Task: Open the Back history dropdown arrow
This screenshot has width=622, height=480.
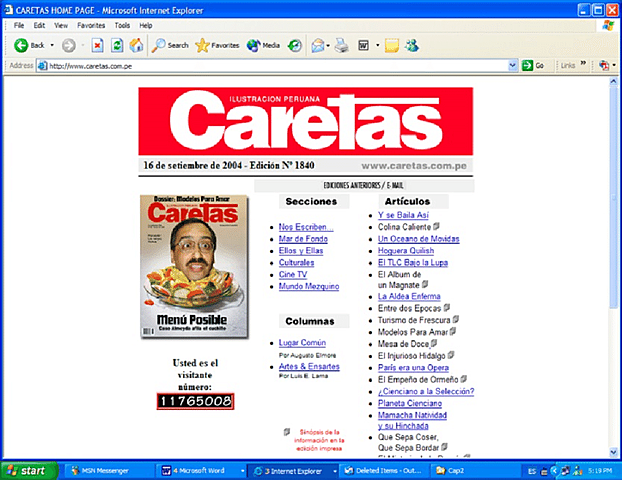Action: coord(52,46)
